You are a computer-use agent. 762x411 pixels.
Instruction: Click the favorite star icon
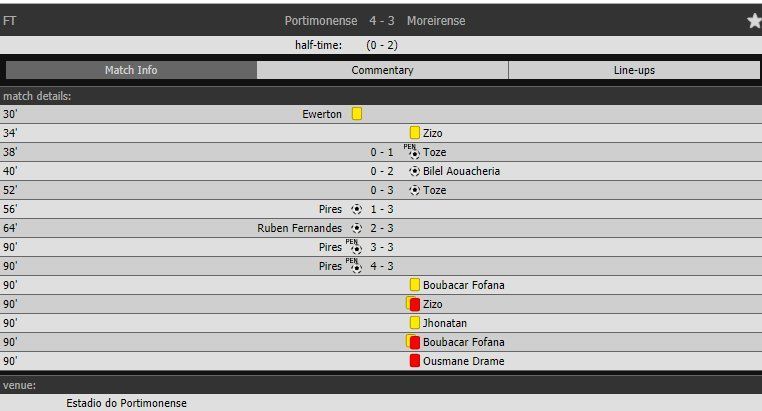(754, 21)
